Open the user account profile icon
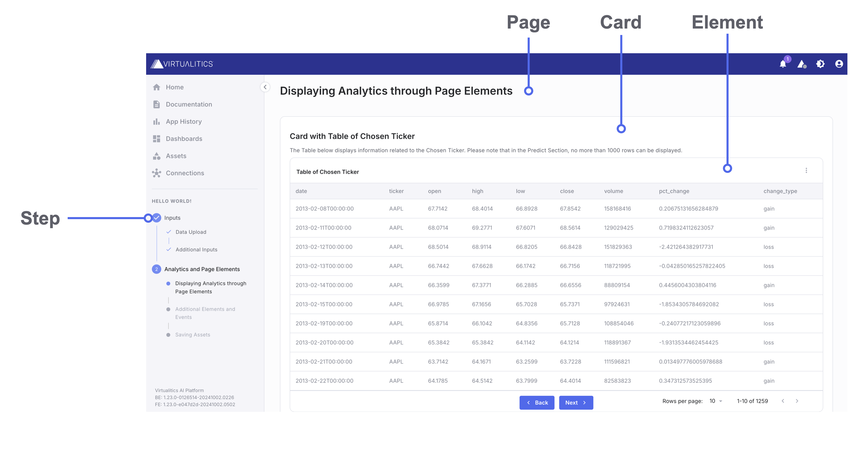Screen dimensions: 868x464 pos(839,64)
